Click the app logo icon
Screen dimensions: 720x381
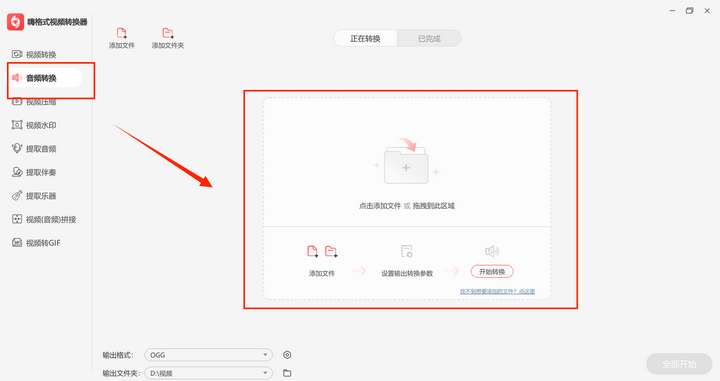tap(16, 22)
